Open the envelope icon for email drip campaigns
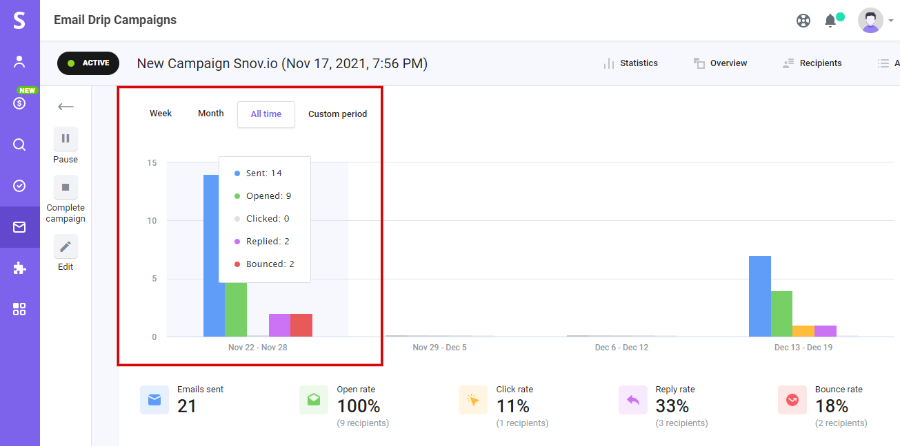Screen dimensions: 900x446 point(19,227)
